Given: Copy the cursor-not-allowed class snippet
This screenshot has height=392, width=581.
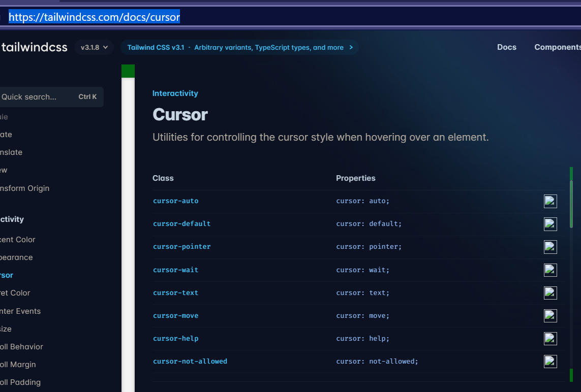Looking at the screenshot, I should [550, 361].
